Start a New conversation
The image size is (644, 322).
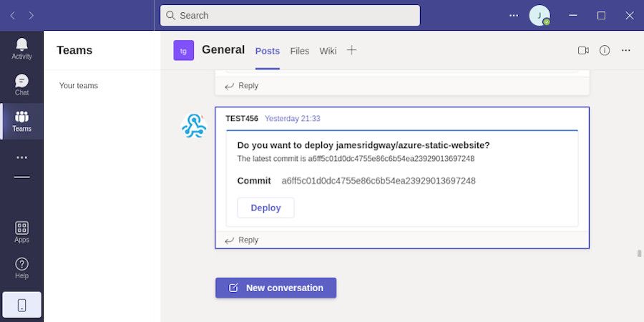point(275,288)
